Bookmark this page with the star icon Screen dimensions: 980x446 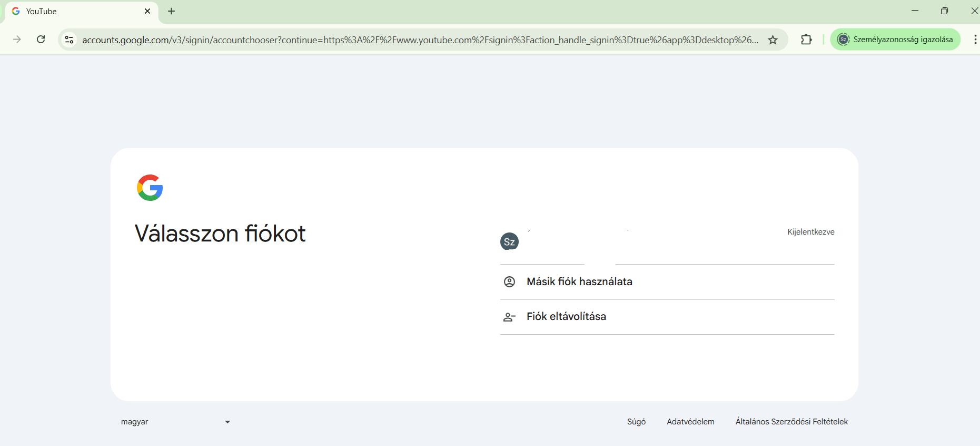(773, 40)
